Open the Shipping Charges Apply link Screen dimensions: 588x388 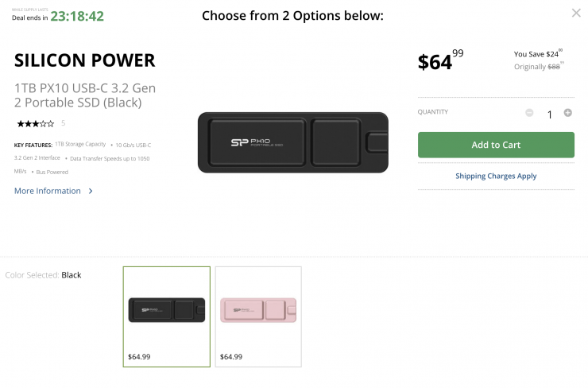click(x=496, y=176)
